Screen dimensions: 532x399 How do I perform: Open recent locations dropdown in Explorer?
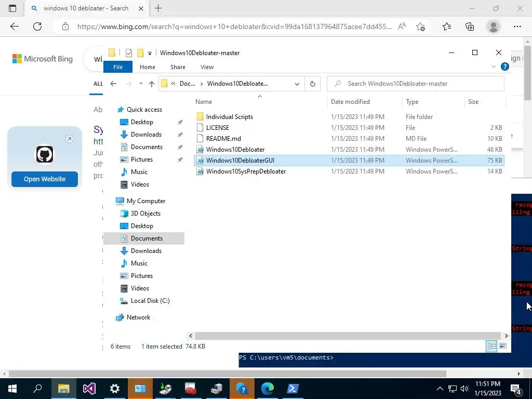[141, 84]
